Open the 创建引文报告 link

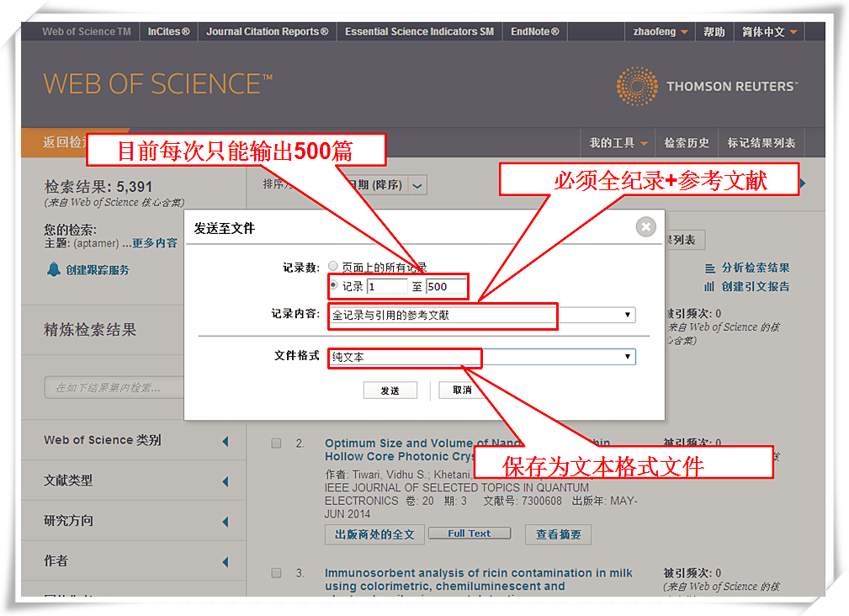pyautogui.click(x=756, y=286)
